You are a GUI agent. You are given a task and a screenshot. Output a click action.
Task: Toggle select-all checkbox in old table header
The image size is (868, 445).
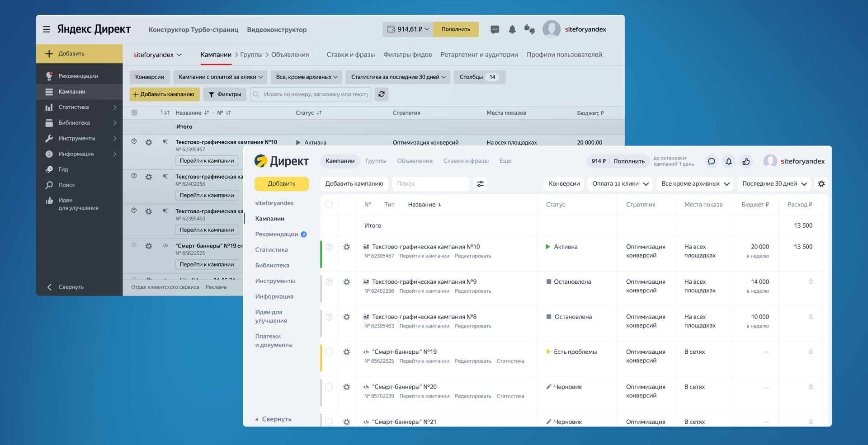coord(134,112)
